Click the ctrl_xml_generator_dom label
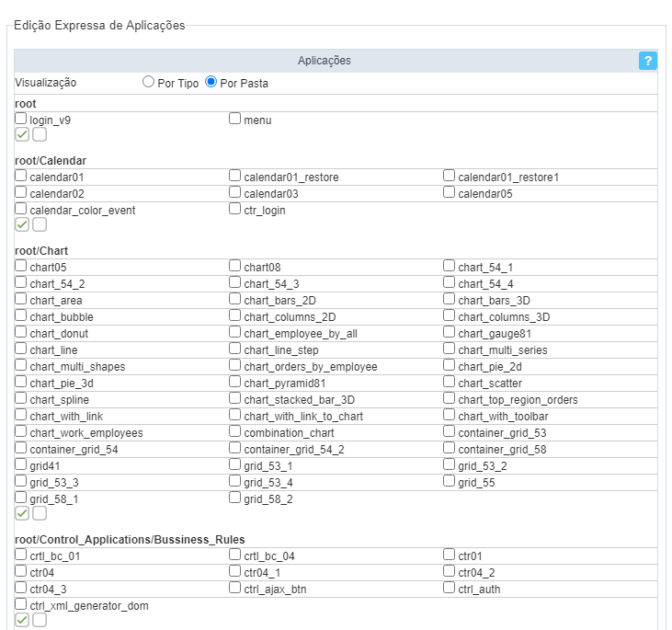Viewport: 672px width, 630px height. (x=88, y=606)
